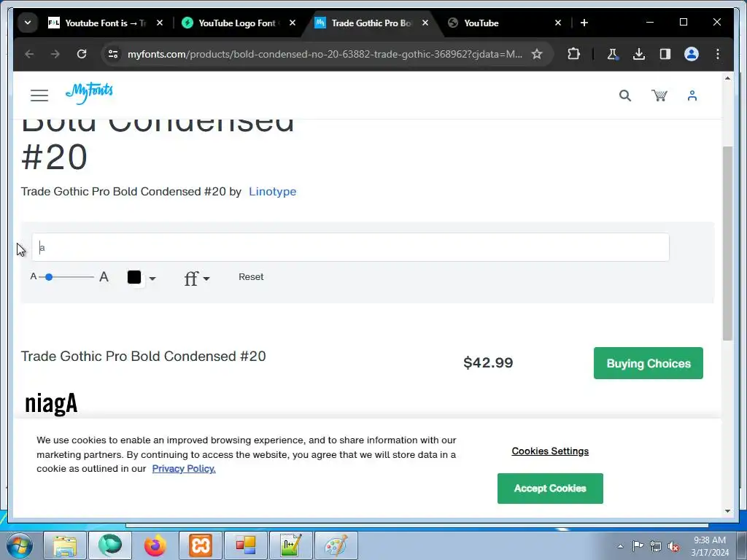The width and height of the screenshot is (747, 560).
Task: Reset the font preview settings
Action: [x=251, y=276]
